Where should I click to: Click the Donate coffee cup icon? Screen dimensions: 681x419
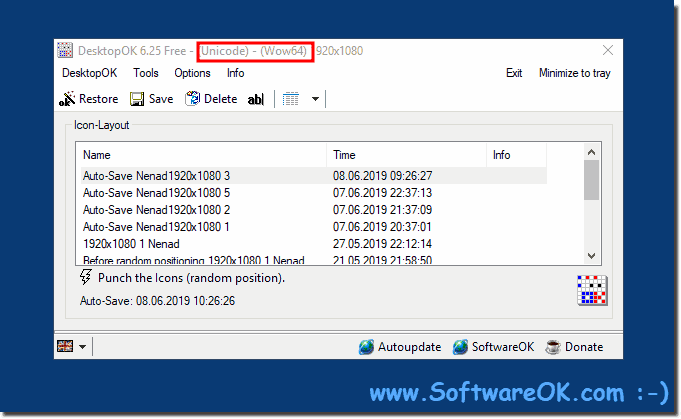(x=553, y=347)
